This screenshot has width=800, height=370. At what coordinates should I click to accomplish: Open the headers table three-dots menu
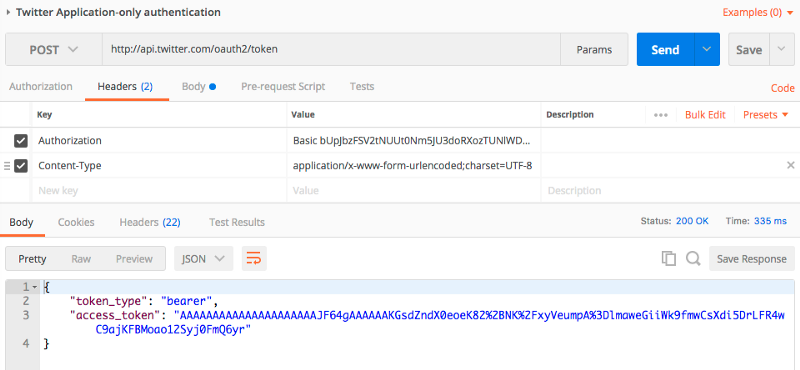pyautogui.click(x=661, y=115)
